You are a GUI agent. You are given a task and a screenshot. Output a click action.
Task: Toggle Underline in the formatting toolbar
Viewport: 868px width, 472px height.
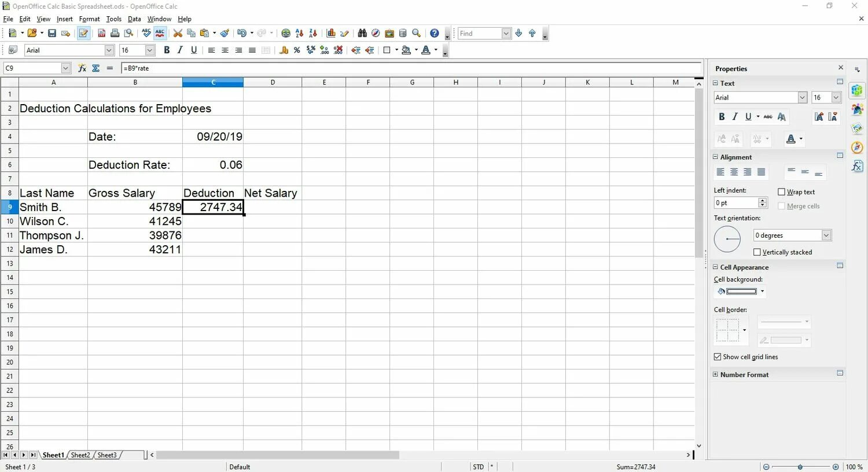194,50
